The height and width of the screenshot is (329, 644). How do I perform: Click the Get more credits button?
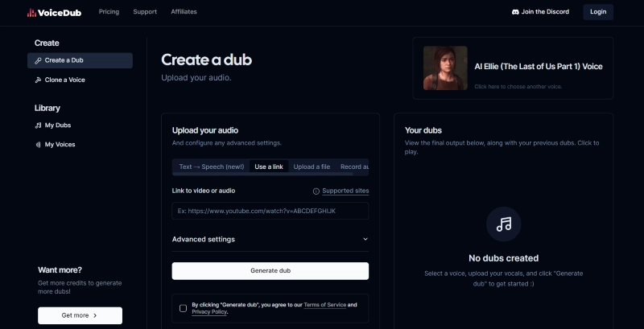80,315
